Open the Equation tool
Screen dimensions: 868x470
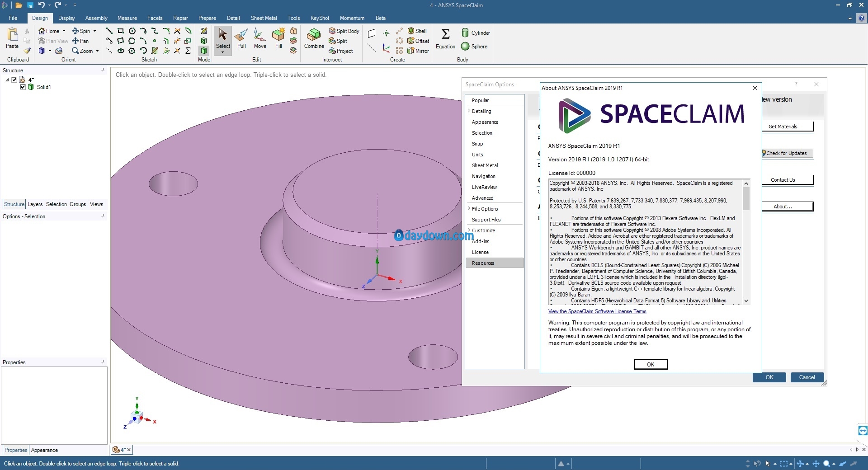(445, 39)
